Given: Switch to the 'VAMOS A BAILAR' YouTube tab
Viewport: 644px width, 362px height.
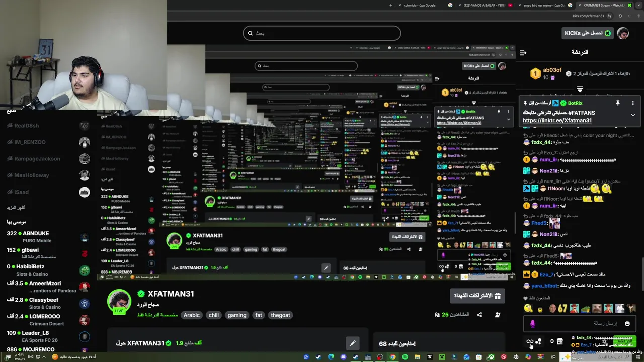Looking at the screenshot, I should (x=485, y=5).
